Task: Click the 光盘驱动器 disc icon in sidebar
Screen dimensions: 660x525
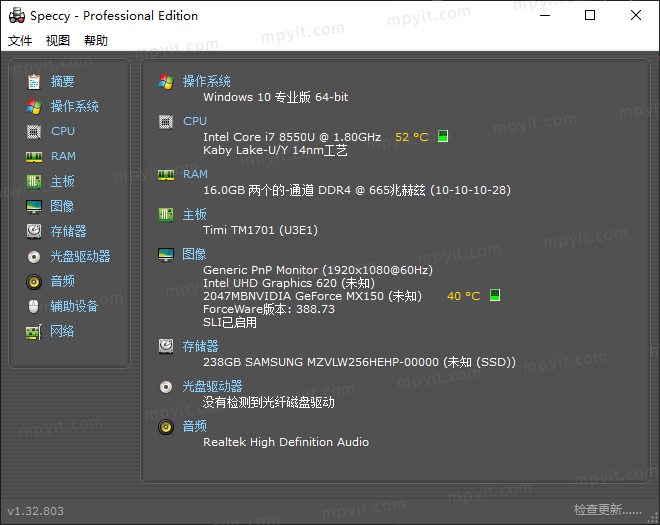Action: [x=34, y=256]
